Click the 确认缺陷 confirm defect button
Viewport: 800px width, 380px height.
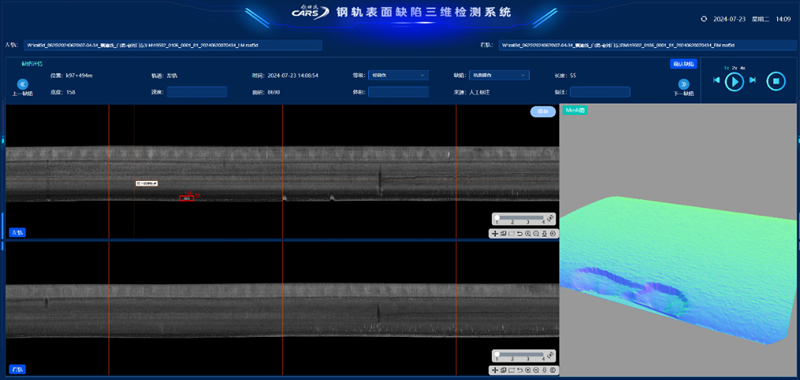(x=683, y=64)
